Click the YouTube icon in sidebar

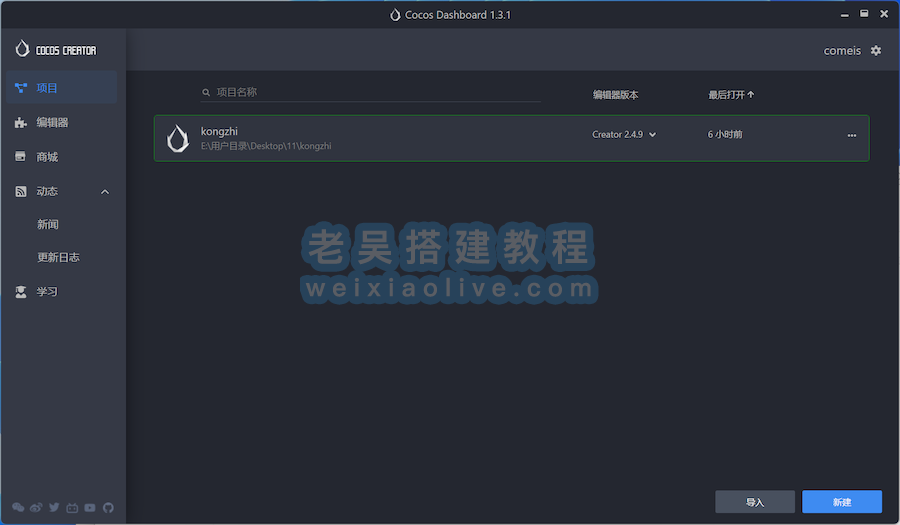(x=90, y=508)
